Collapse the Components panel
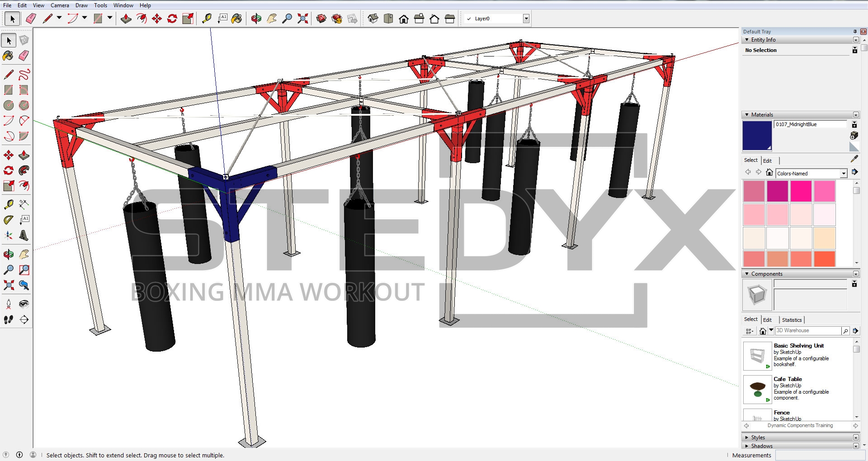Image resolution: width=868 pixels, height=461 pixels. tap(747, 274)
